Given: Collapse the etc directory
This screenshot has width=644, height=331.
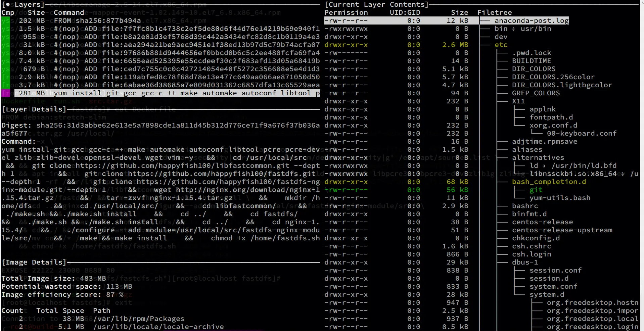Looking at the screenshot, I should 501,45.
